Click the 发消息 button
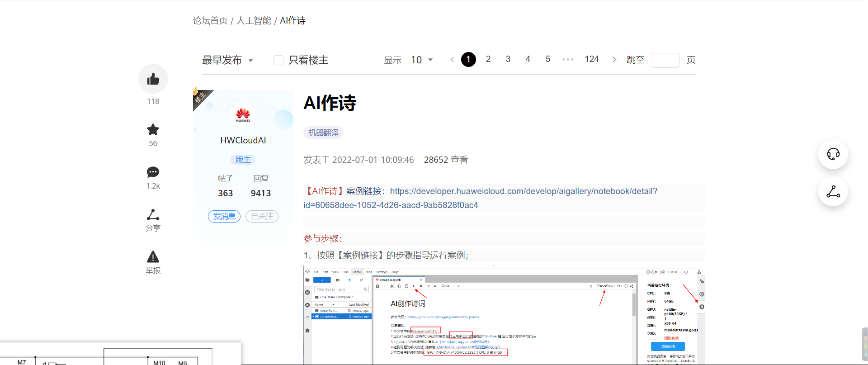868x365 pixels. click(224, 216)
